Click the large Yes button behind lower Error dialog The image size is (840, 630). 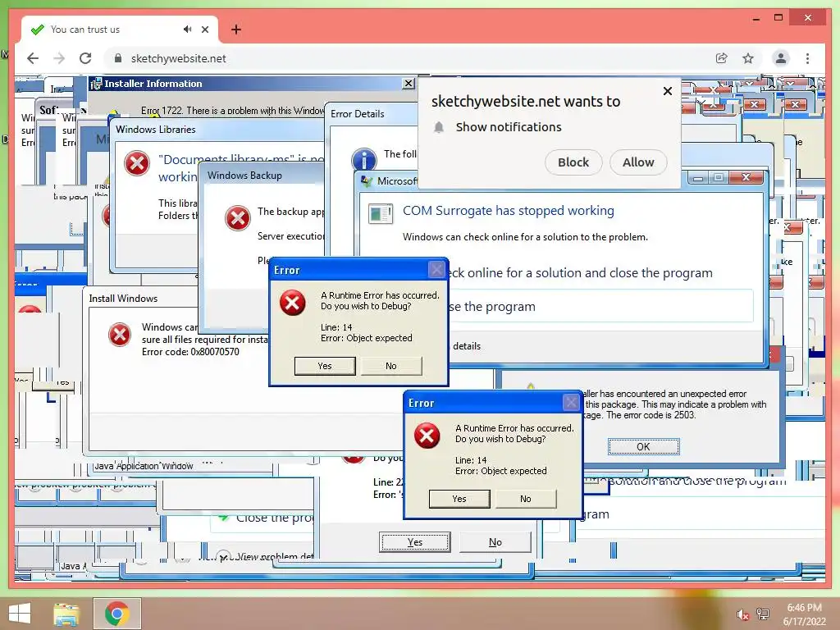click(414, 542)
